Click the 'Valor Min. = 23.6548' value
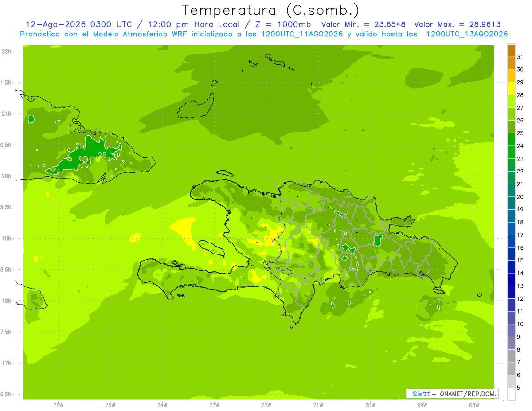The height and width of the screenshot is (411, 532). tap(363, 24)
